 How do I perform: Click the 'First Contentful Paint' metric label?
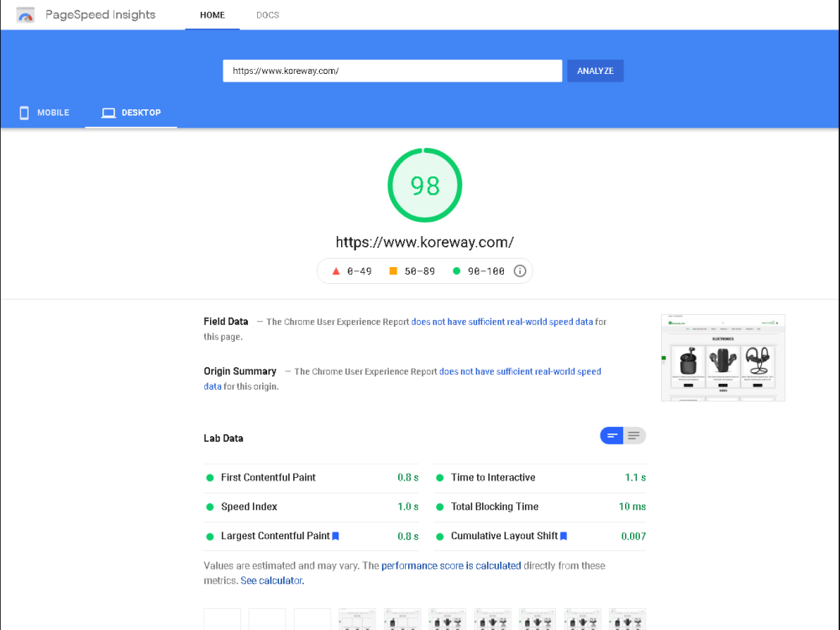pyautogui.click(x=269, y=477)
